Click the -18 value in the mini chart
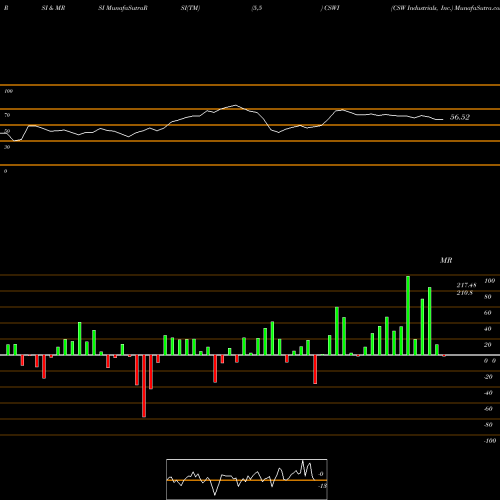 pos(322,486)
